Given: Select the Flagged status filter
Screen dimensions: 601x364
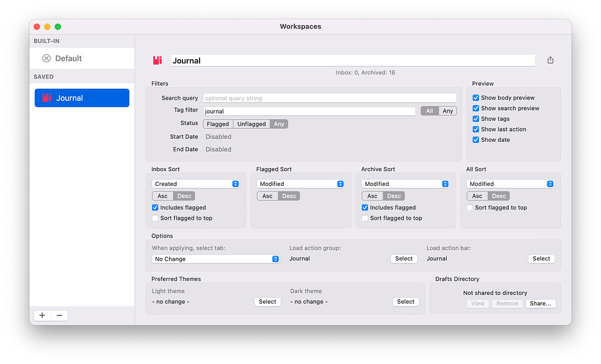Looking at the screenshot, I should [218, 124].
